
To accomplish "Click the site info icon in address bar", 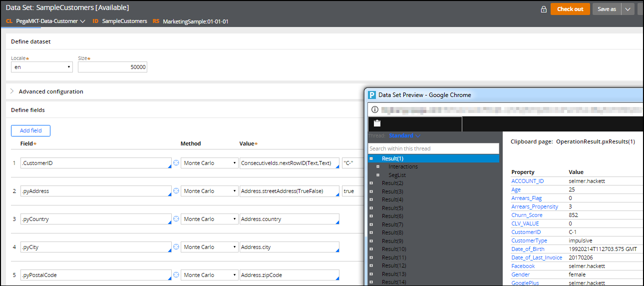I will (375, 109).
